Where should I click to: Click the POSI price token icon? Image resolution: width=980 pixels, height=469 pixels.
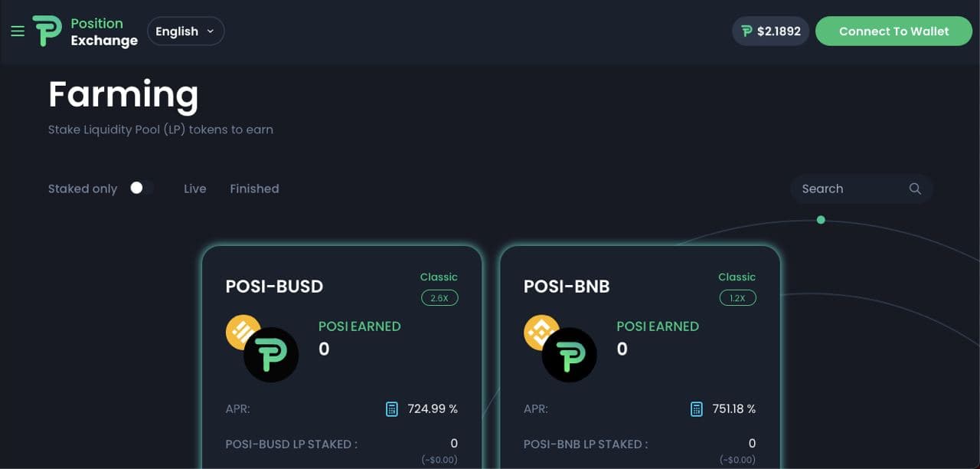(747, 31)
